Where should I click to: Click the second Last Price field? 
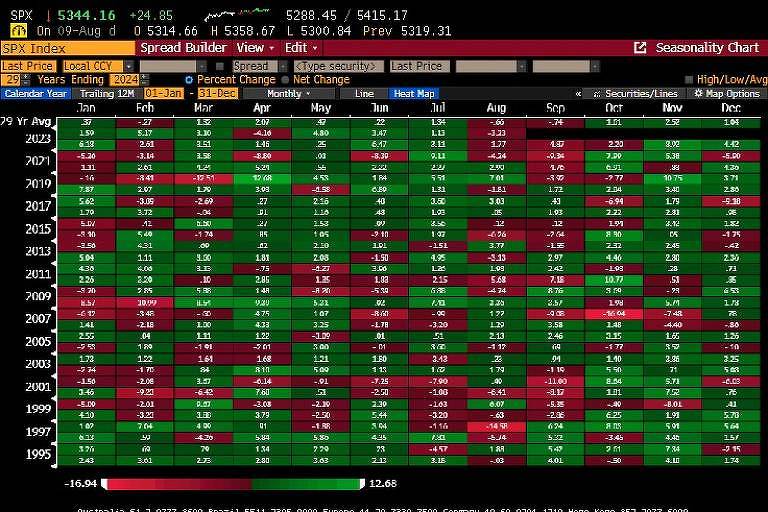420,66
